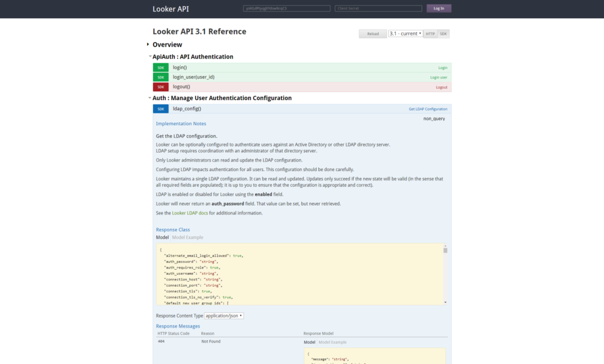Viewport: 604px width, 364px height.
Task: Click the Log In button
Action: [439, 8]
